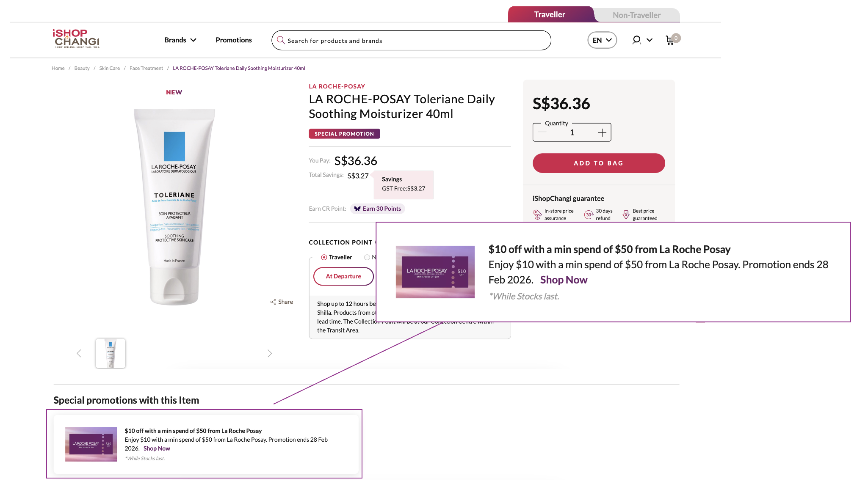Image resolution: width=868 pixels, height=495 pixels.
Task: Switch to the Non-Traveller tab
Action: 636,15
